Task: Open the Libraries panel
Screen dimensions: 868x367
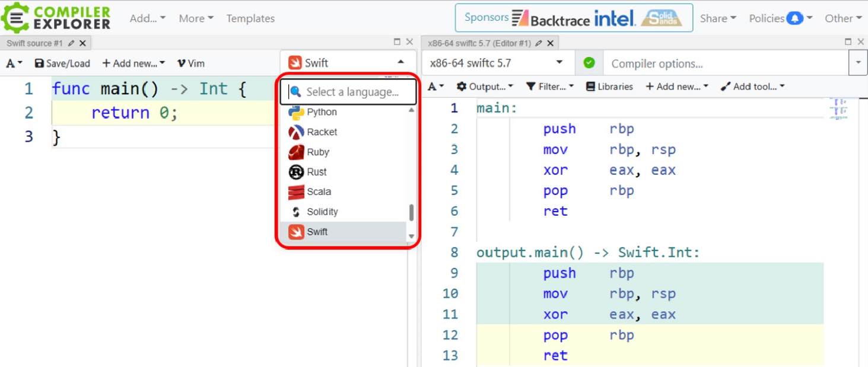Action: tap(609, 87)
